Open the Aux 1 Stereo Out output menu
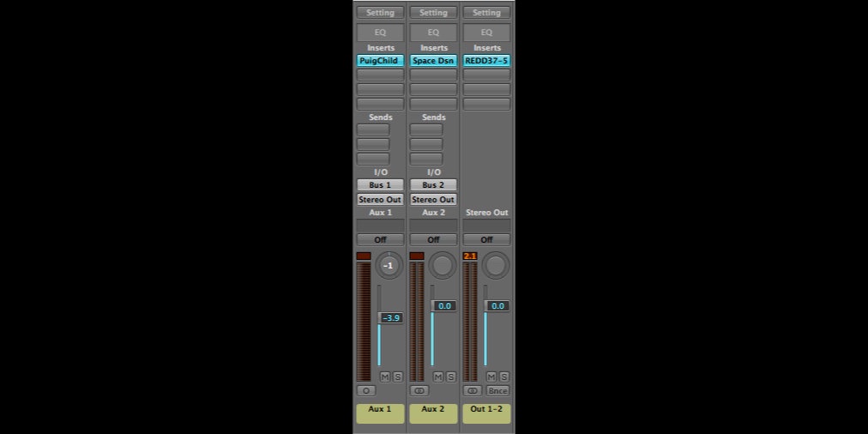Image resolution: width=868 pixels, height=434 pixels. pos(380,199)
